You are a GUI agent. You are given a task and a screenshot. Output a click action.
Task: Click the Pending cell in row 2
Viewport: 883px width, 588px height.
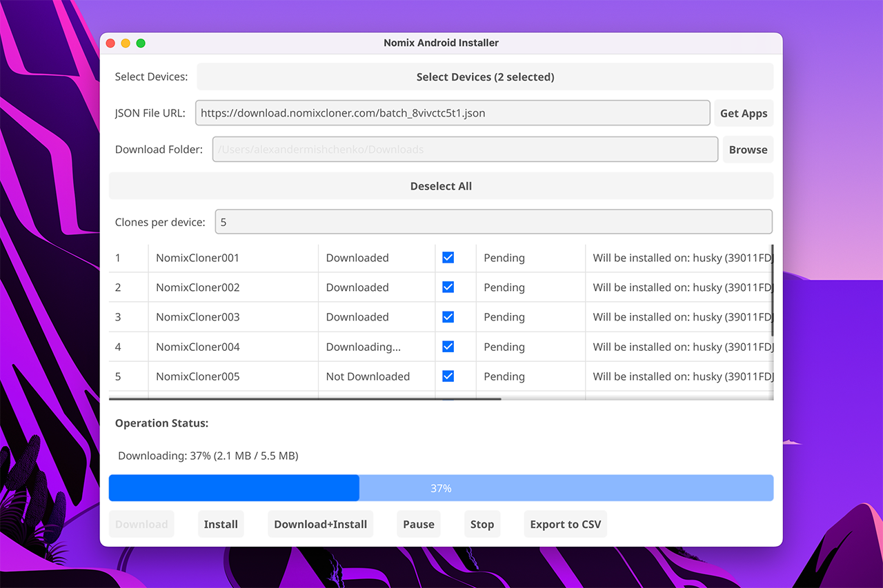(x=530, y=287)
